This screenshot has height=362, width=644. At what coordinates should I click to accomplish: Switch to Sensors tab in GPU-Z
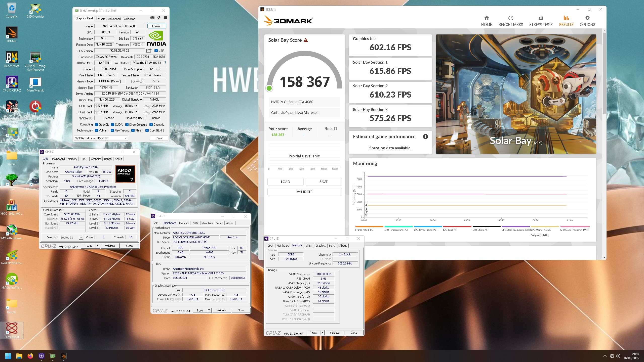pos(100,19)
